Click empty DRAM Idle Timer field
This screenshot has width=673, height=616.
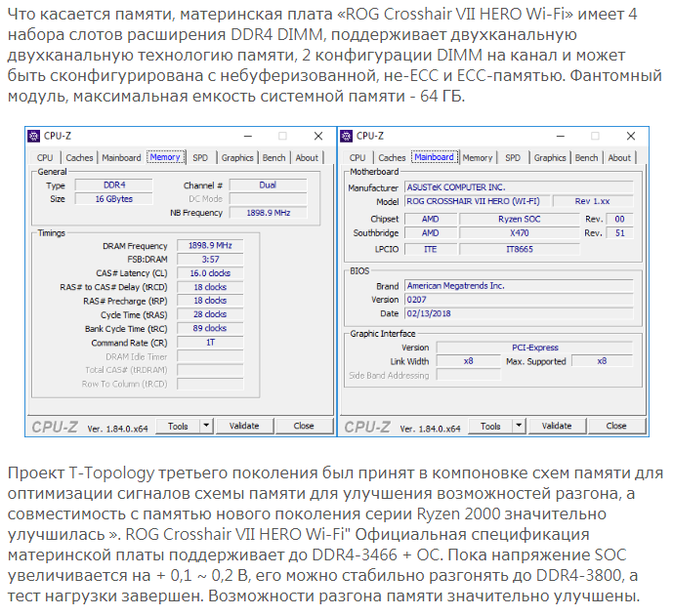click(210, 356)
